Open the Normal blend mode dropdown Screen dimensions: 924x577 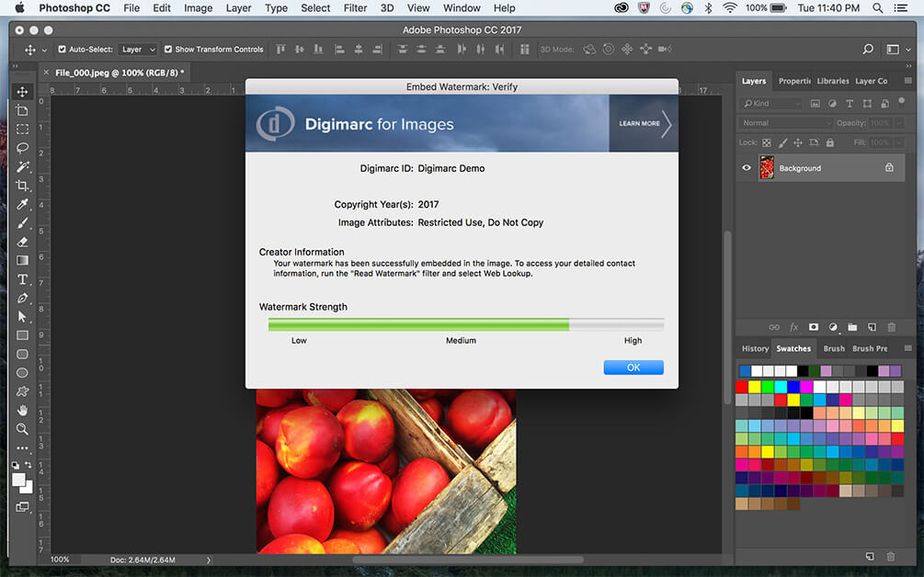pos(784,123)
